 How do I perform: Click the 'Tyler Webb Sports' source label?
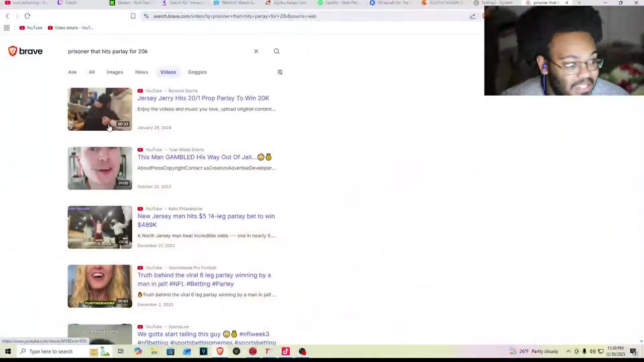(x=186, y=150)
